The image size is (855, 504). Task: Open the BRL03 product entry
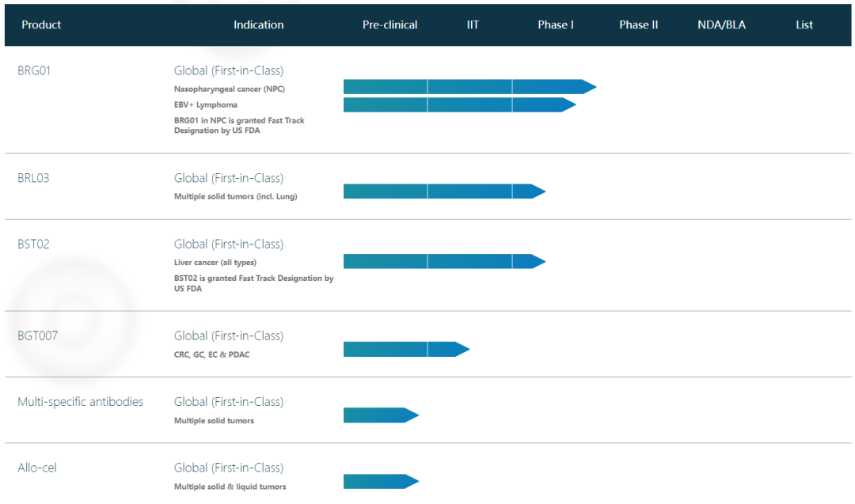coord(33,178)
